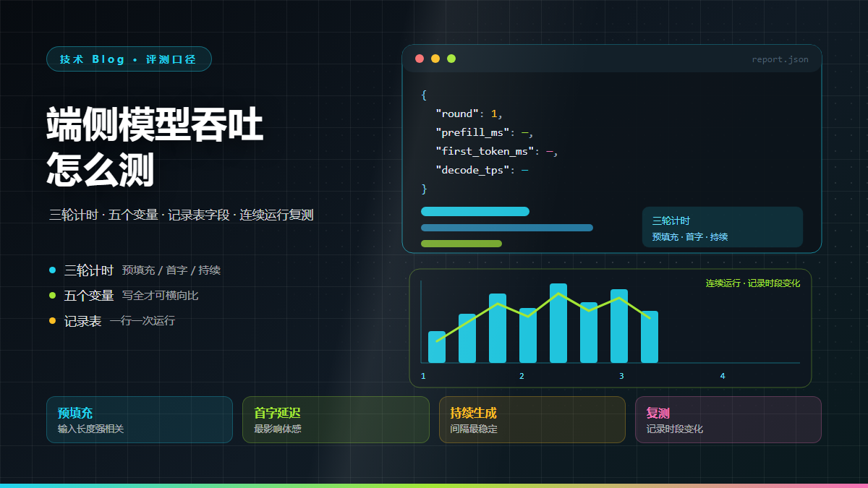Click the green dot in the report.json window
868x488 pixels.
[x=451, y=59]
